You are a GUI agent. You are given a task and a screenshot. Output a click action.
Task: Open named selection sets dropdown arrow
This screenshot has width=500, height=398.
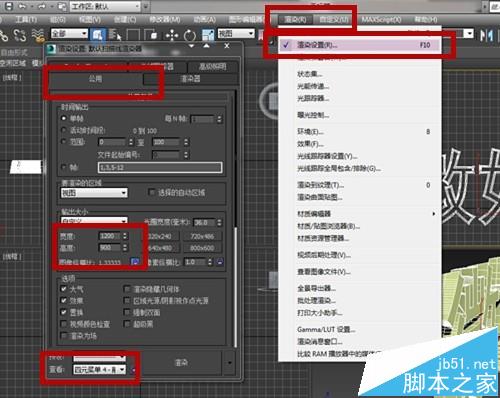[469, 33]
